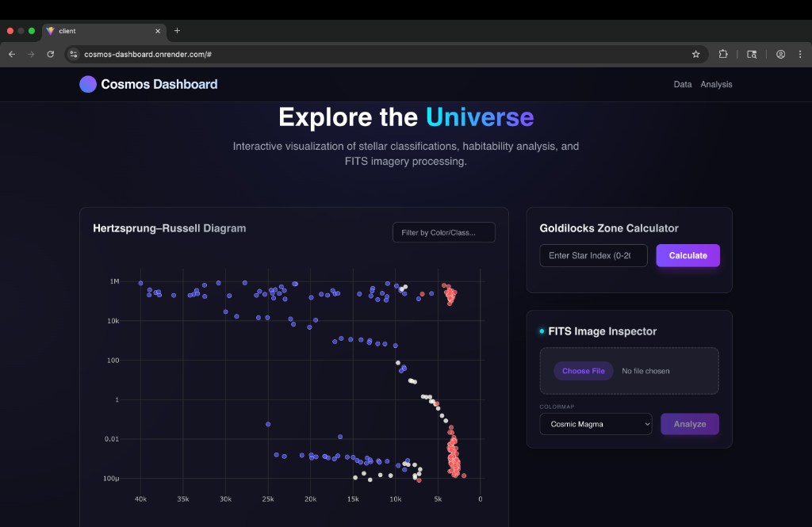Click the back navigation arrow
Viewport: 812px width, 527px height.
[x=11, y=54]
